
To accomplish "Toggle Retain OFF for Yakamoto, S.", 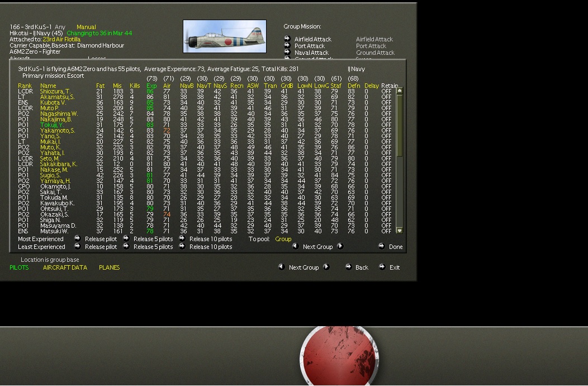I will click(x=386, y=131).
